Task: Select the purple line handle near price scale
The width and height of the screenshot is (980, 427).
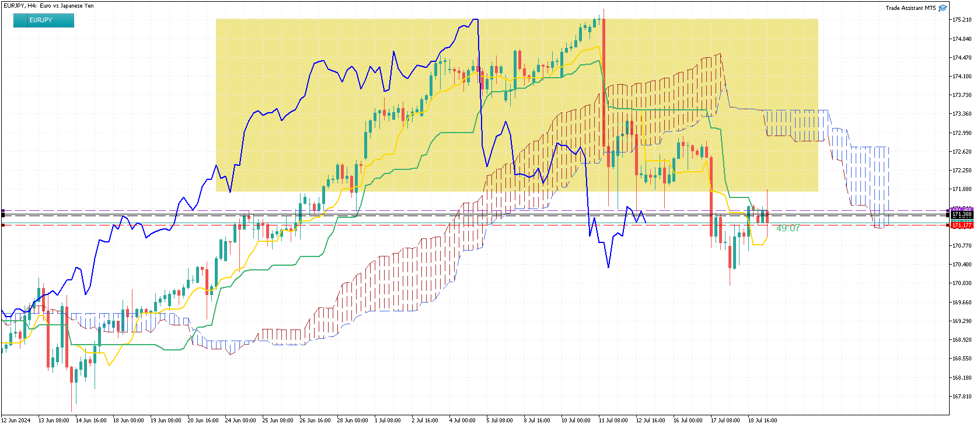Action: [x=947, y=210]
